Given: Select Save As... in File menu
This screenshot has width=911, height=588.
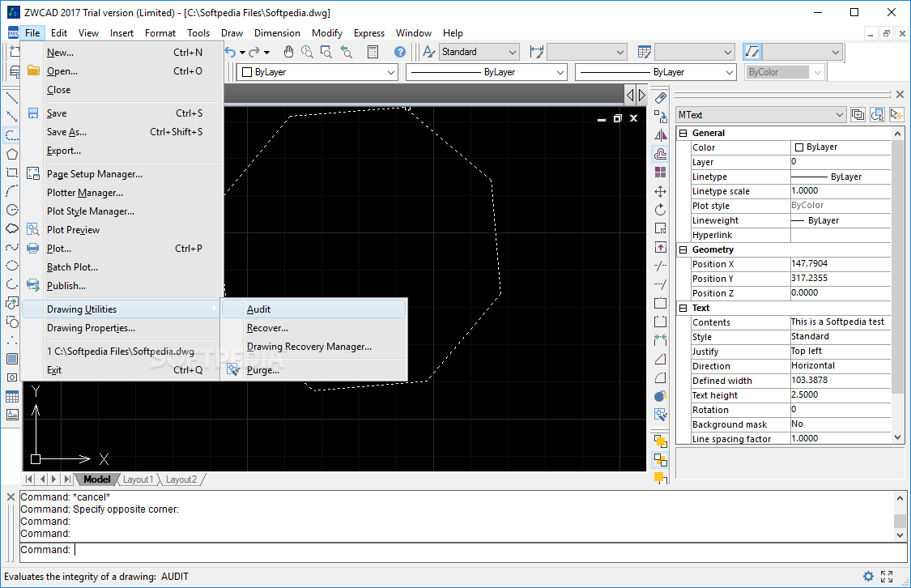Looking at the screenshot, I should 122,132.
